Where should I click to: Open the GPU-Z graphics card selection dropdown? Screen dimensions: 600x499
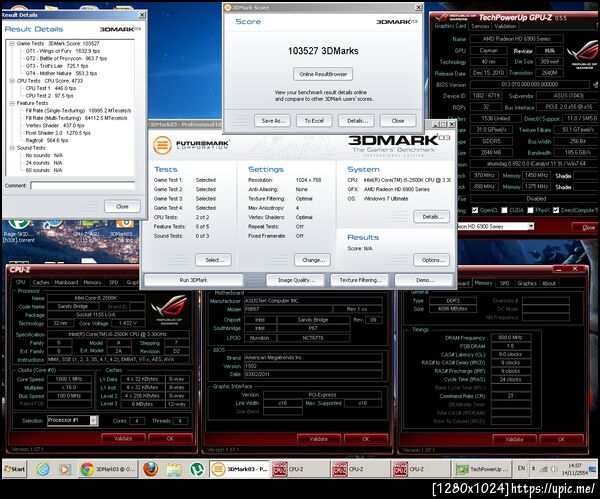click(x=531, y=227)
